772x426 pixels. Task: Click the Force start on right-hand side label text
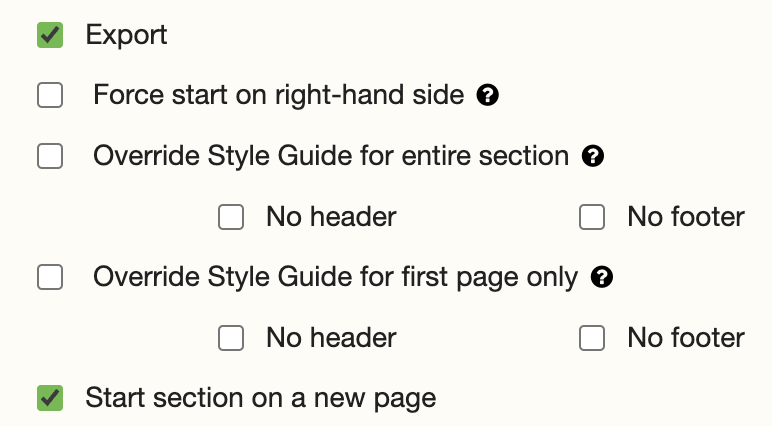(x=279, y=95)
